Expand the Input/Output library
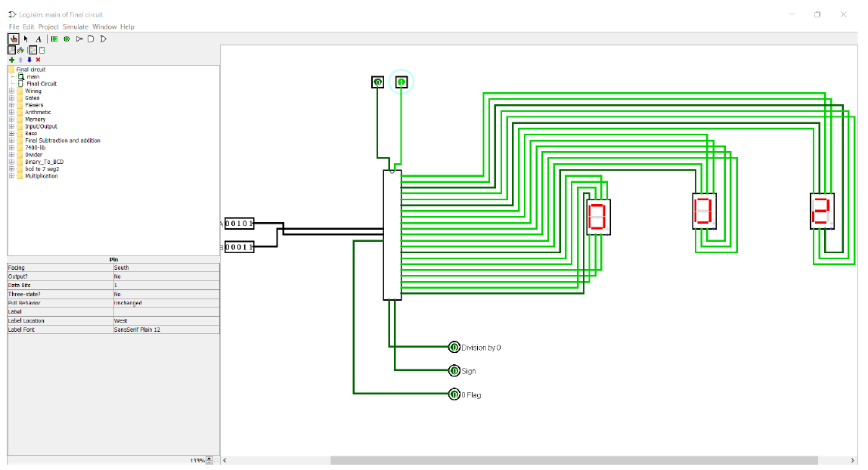This screenshot has height=470, width=868. [x=11, y=127]
